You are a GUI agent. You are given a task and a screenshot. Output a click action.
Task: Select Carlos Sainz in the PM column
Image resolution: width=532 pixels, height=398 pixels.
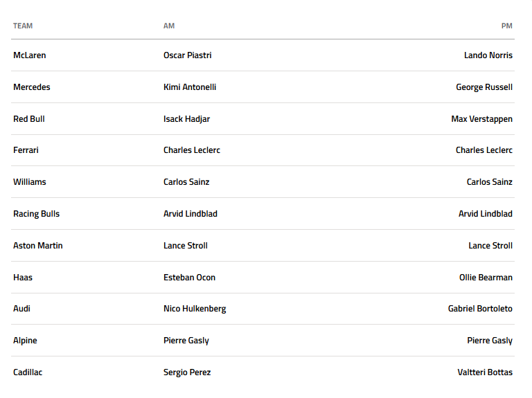[x=489, y=182]
